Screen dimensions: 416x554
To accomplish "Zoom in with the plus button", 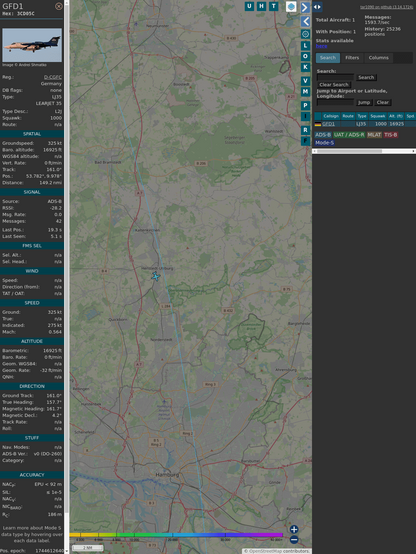I will pyautogui.click(x=294, y=529).
